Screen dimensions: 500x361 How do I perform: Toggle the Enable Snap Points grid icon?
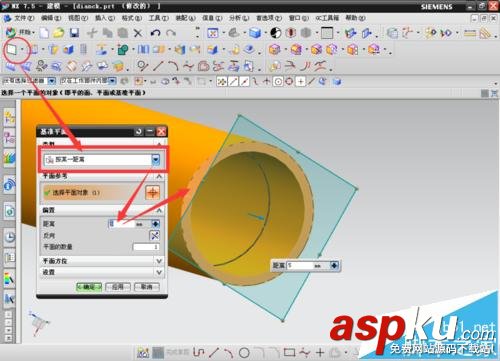tap(222, 81)
